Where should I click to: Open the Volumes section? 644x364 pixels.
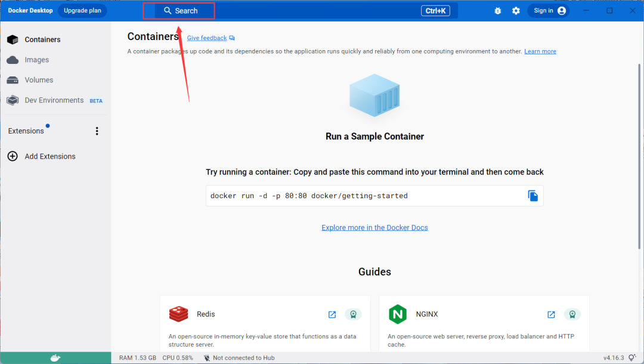(x=30, y=80)
